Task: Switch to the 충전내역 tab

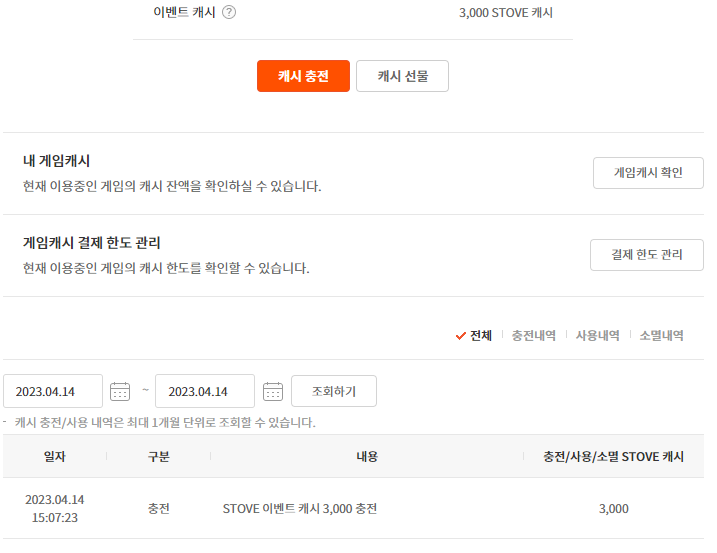Action: (x=533, y=336)
